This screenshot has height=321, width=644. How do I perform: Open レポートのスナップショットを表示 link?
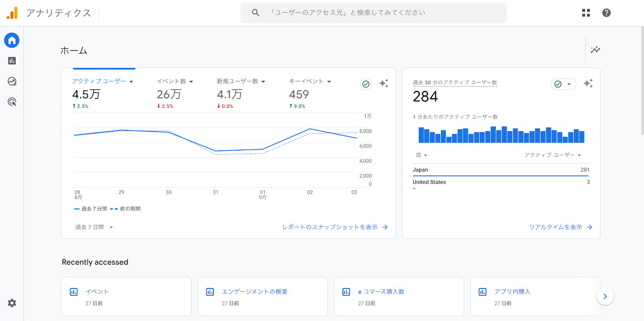330,227
